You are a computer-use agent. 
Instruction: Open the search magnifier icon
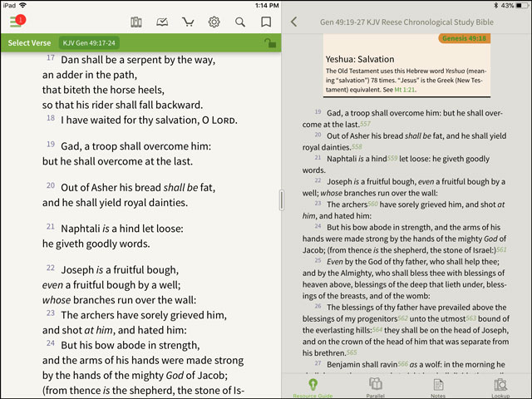click(x=240, y=22)
